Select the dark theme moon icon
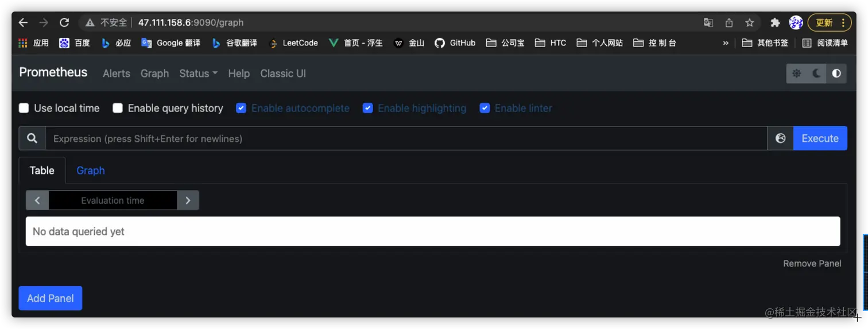Screen dimensions: 868x329 tap(816, 73)
